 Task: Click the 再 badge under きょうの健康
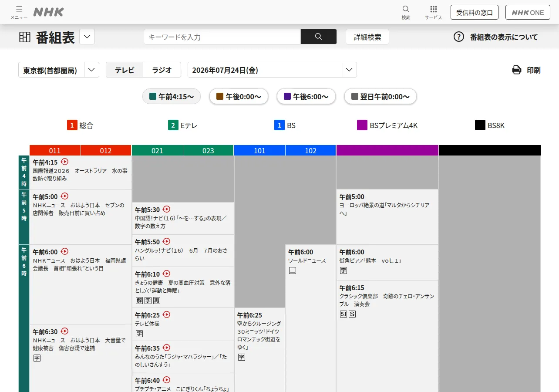click(156, 301)
